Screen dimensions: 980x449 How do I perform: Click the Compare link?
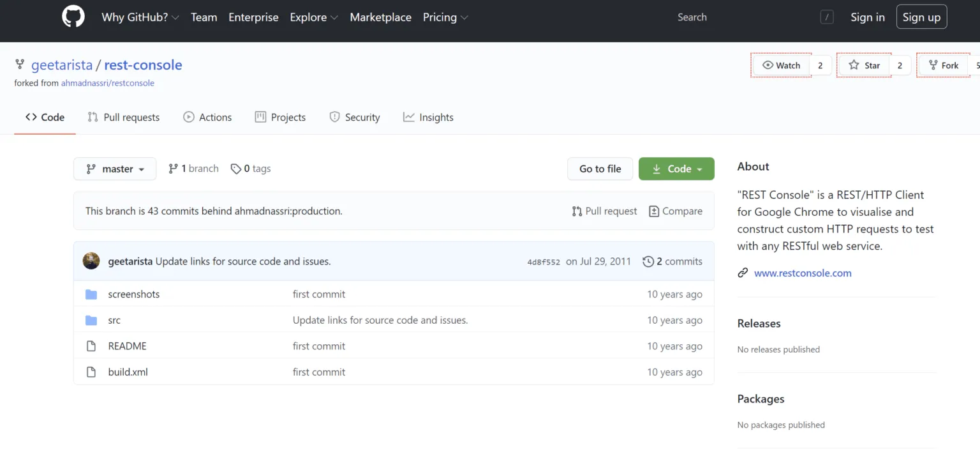coord(676,211)
